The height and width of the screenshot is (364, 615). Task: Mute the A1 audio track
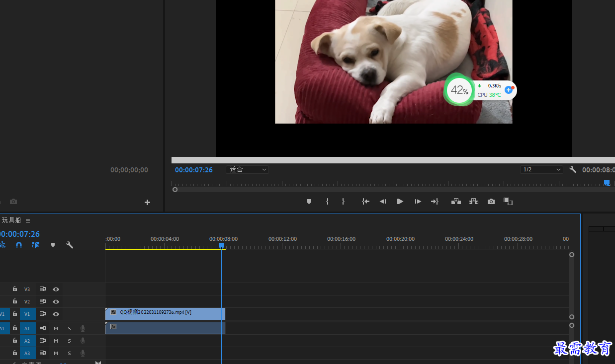(x=56, y=328)
